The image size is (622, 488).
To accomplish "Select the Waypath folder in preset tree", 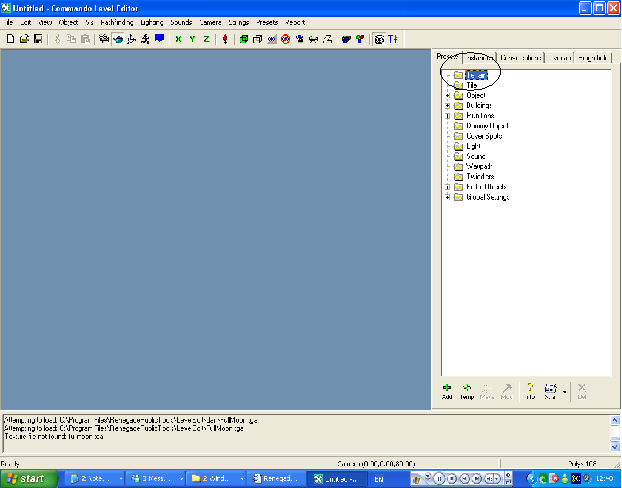I will [476, 166].
